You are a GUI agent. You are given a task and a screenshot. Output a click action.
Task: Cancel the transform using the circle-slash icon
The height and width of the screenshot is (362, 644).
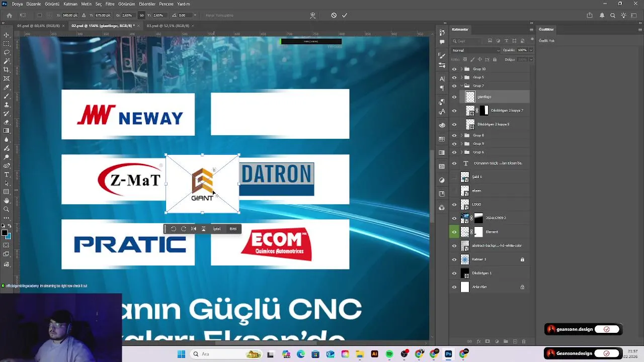click(334, 15)
